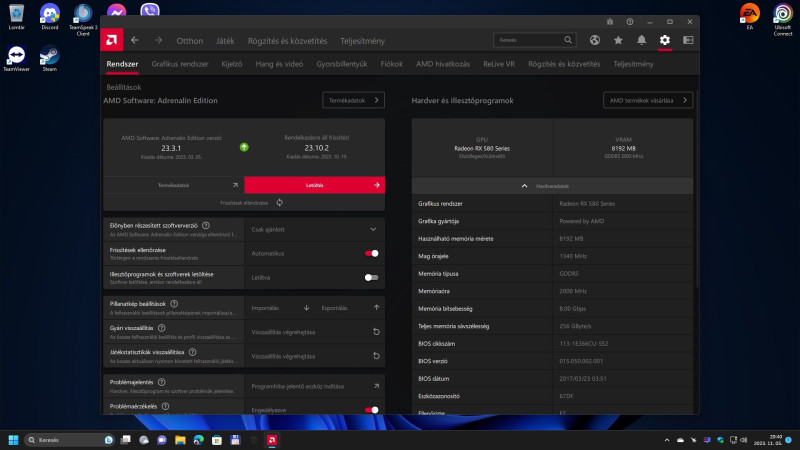Switch to the Rendszer tab
Image resolution: width=800 pixels, height=450 pixels.
coord(122,64)
